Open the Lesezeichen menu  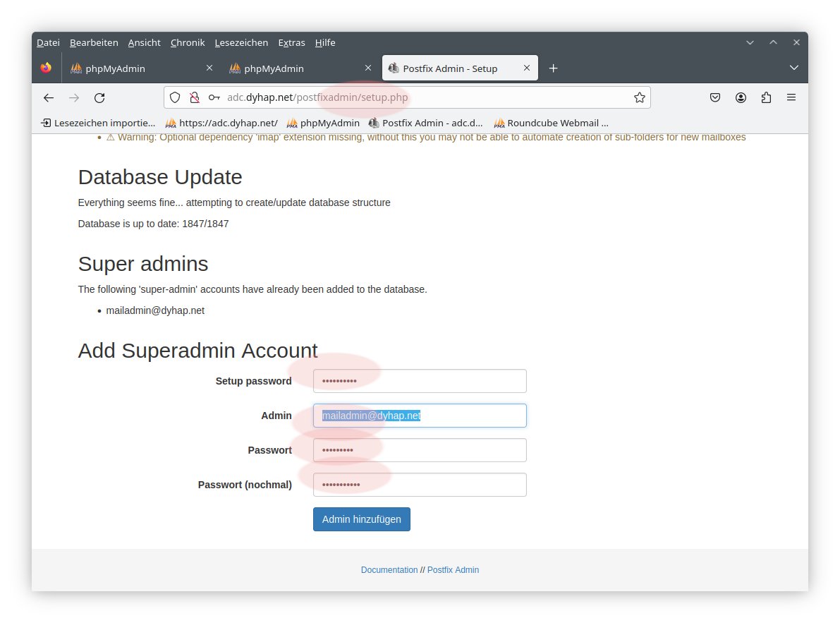241,43
